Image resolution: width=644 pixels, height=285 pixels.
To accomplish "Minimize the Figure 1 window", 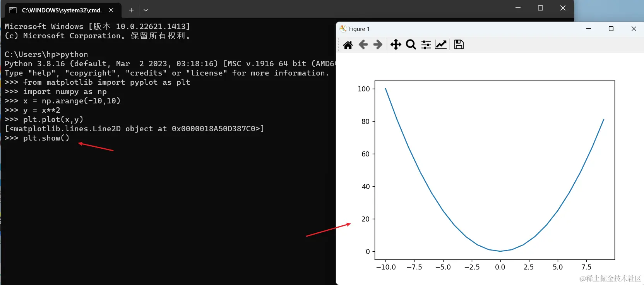I will [589, 29].
